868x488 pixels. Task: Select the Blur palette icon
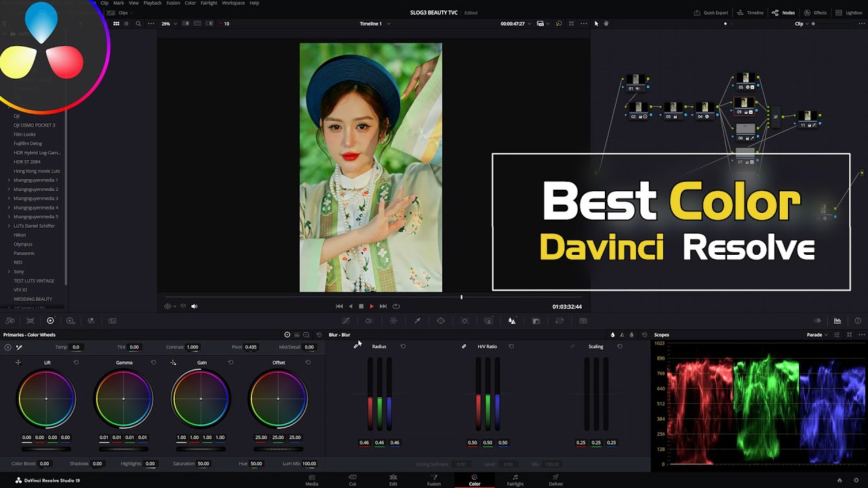click(512, 321)
